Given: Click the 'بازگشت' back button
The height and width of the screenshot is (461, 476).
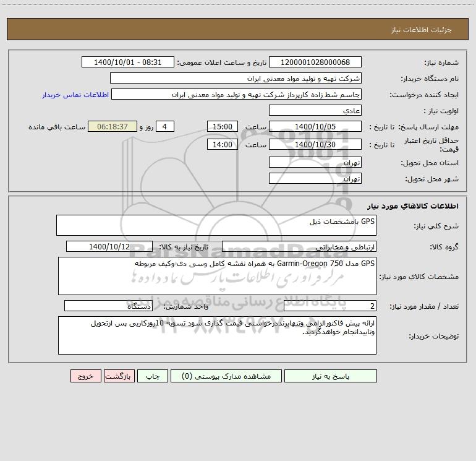Looking at the screenshot, I should [119, 376].
